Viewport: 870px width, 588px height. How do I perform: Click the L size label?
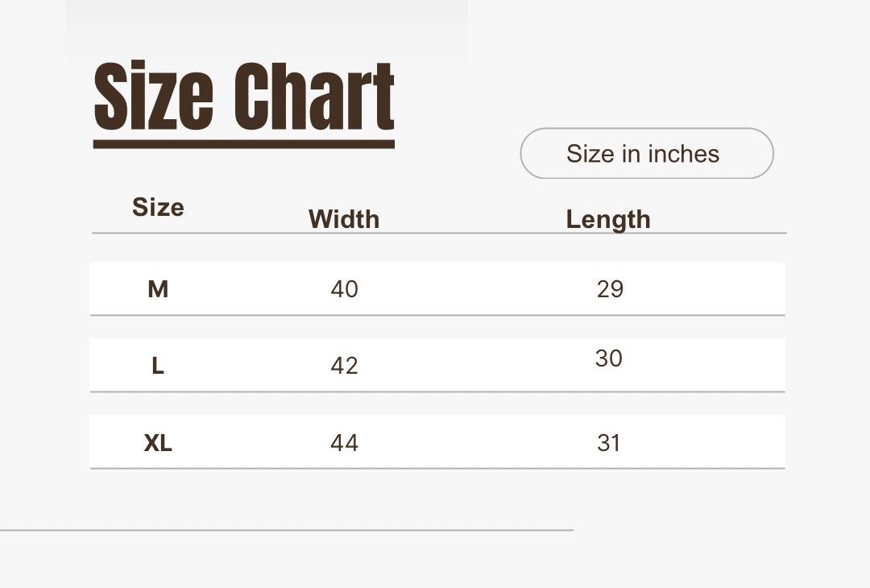pos(158,366)
